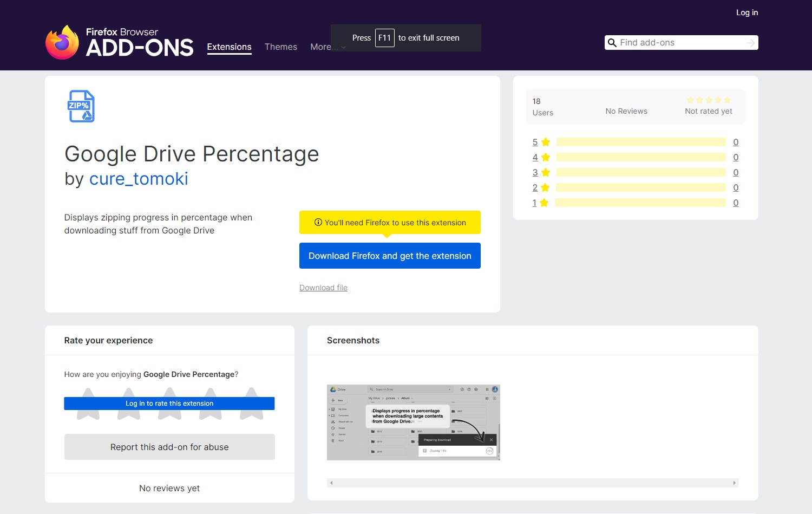Click the third rating star in Rate your experience
Screen dimensions: 812x514
coord(169,404)
